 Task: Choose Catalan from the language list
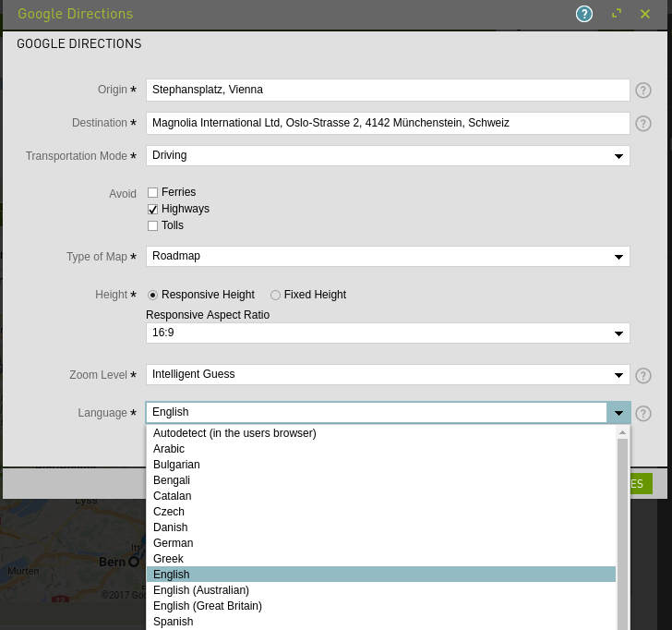(380, 496)
